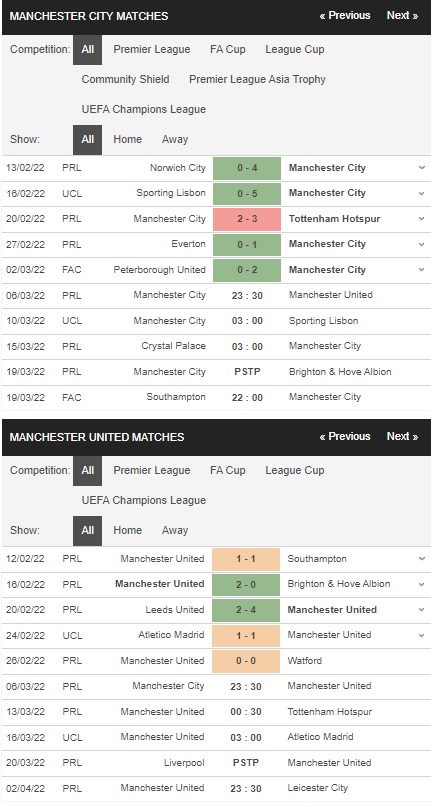Click the 0 - 4 Norwich City score box
Viewport: 431px width, 810px height.
coord(247,168)
